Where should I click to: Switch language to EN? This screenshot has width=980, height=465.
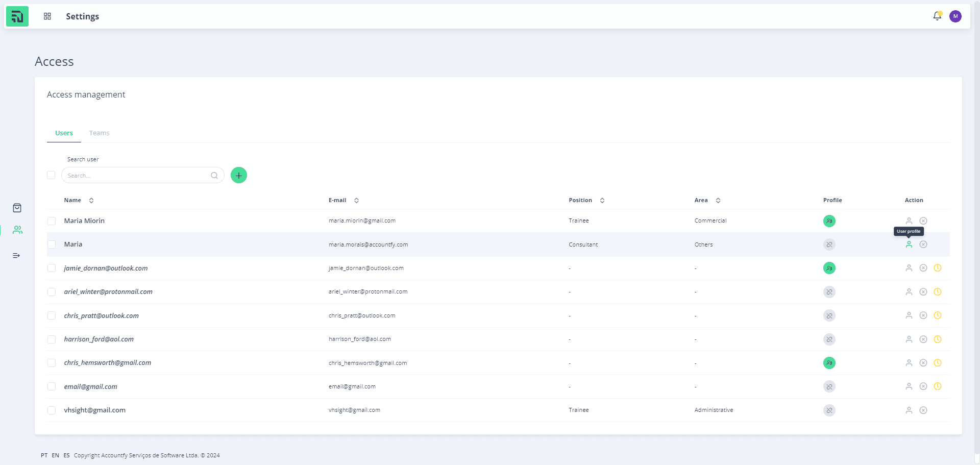tap(55, 455)
